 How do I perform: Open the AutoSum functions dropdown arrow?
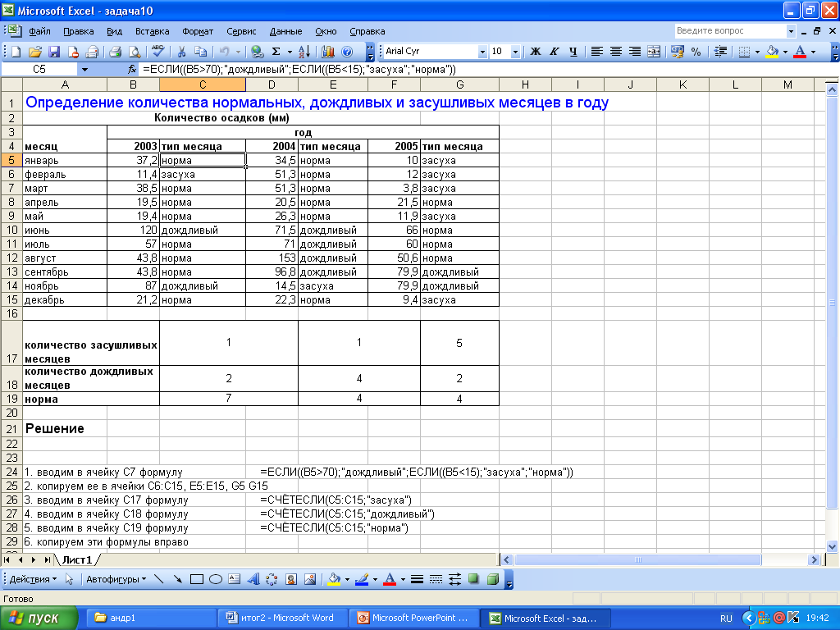tap(290, 52)
